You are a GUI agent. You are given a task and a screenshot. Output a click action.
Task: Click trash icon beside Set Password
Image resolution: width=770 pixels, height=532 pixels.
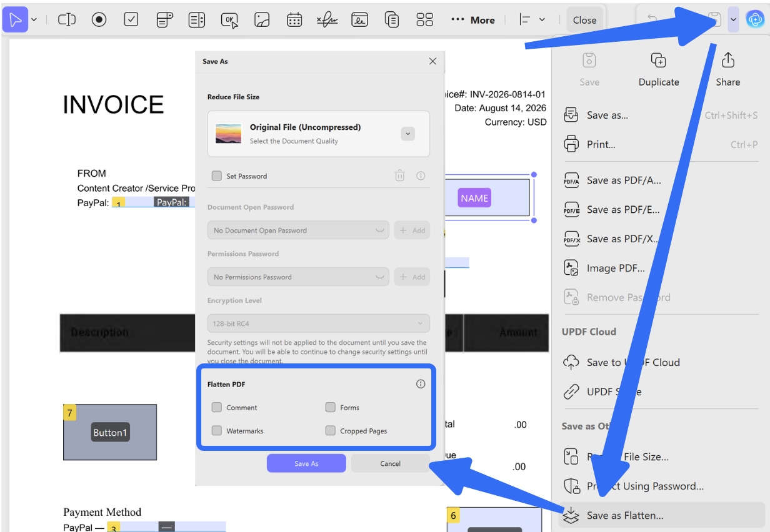coord(399,175)
